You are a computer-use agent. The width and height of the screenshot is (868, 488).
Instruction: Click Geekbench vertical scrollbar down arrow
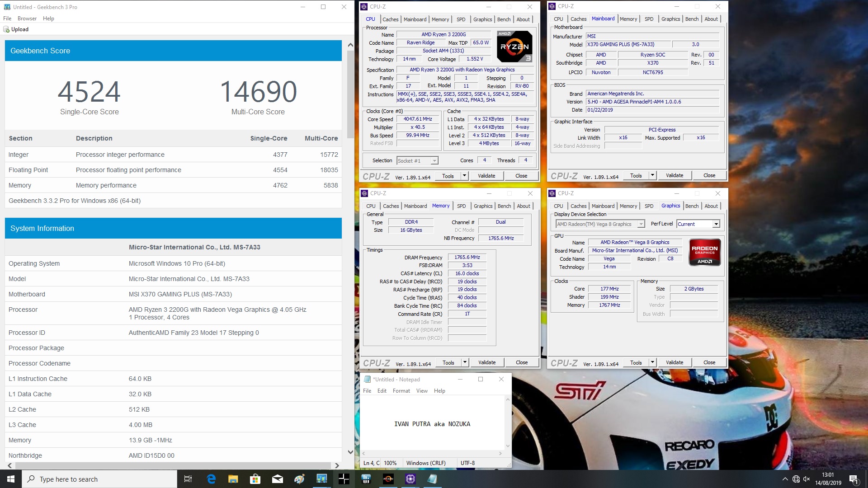[x=350, y=452]
